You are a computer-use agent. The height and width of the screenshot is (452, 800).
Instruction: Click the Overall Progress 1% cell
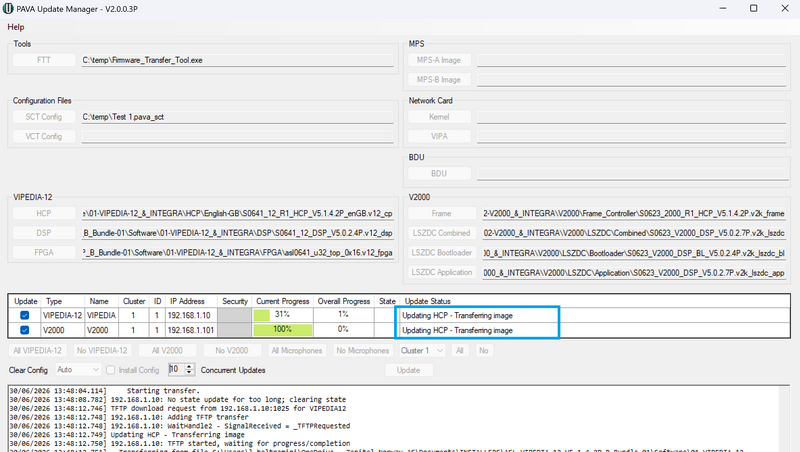click(x=343, y=315)
